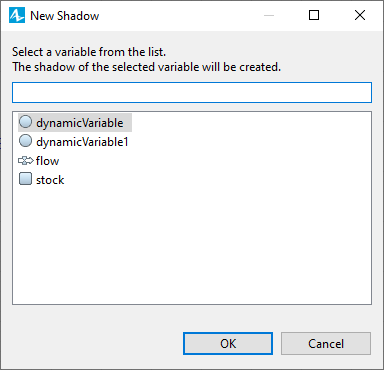
Task: Focus the variable filter text field
Action: pyautogui.click(x=192, y=92)
